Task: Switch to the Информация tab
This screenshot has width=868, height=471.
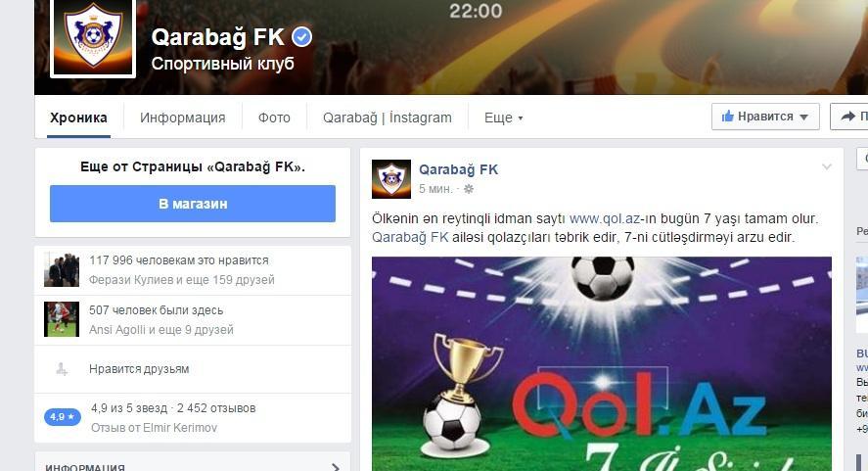Action: 183,118
